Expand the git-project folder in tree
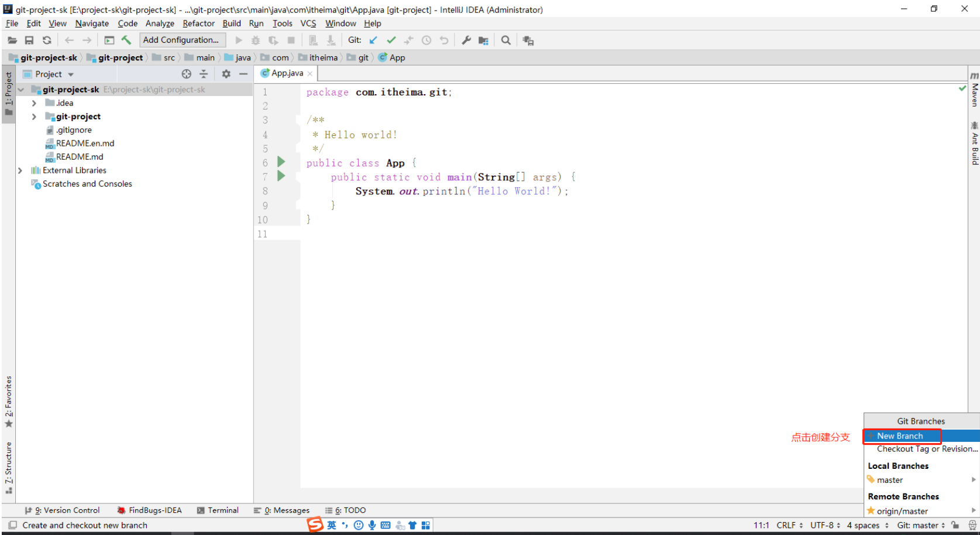This screenshot has width=980, height=535. pos(34,116)
